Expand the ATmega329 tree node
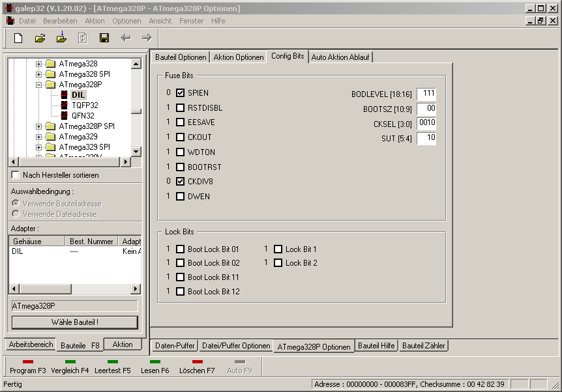This screenshot has width=562, height=392. point(38,137)
